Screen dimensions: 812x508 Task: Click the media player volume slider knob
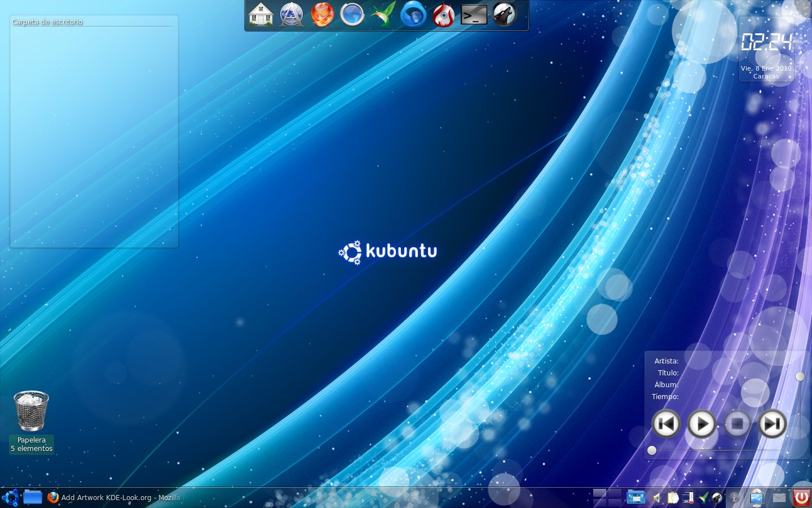800,376
